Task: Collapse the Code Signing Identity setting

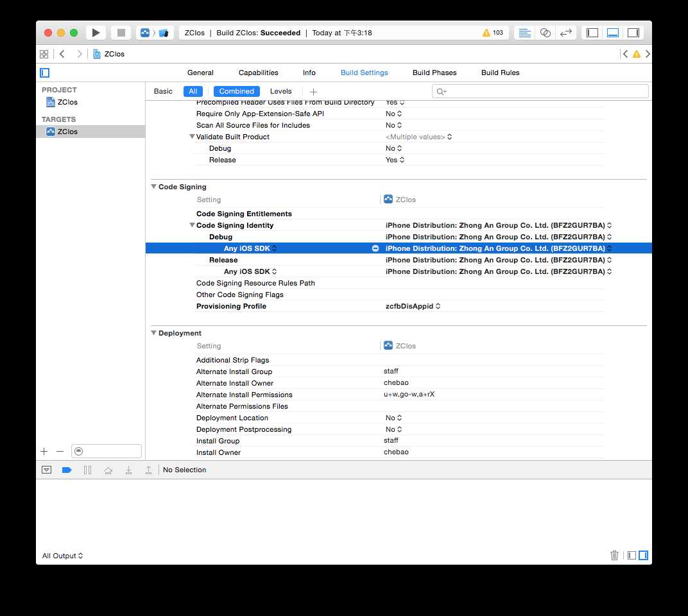Action: coord(192,225)
